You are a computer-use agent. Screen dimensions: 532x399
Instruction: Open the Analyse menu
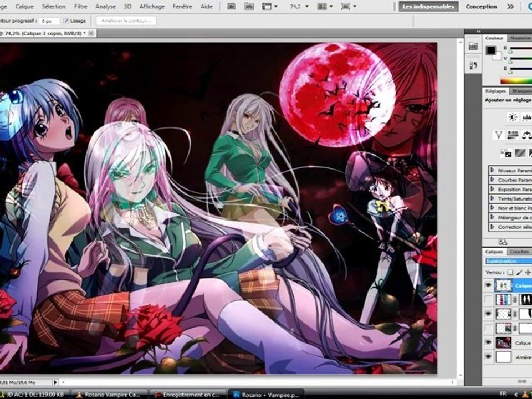pyautogui.click(x=105, y=6)
